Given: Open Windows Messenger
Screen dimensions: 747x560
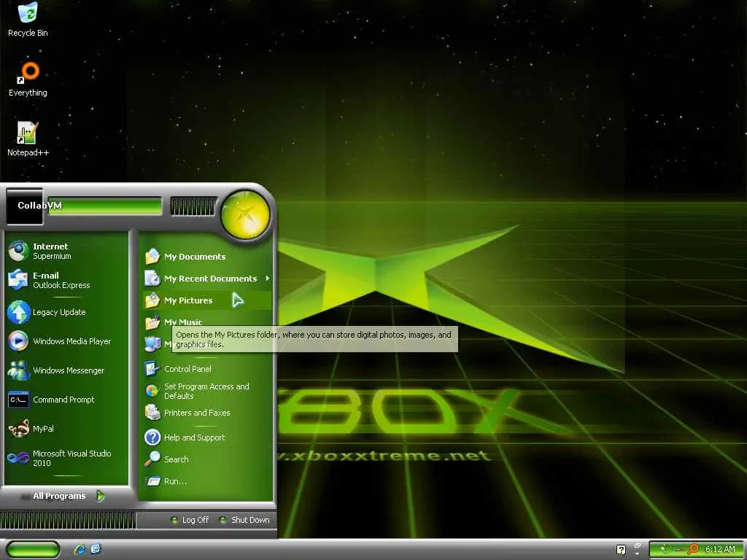Looking at the screenshot, I should tap(66, 370).
